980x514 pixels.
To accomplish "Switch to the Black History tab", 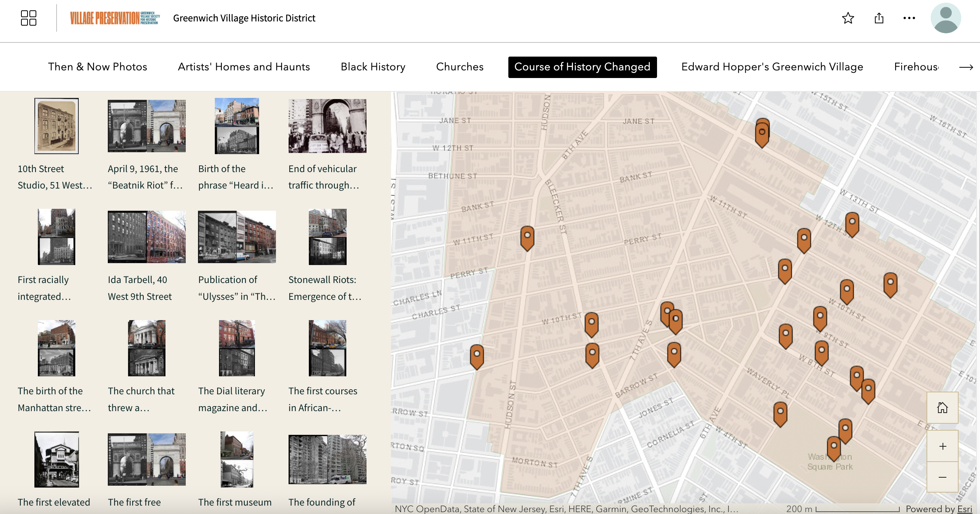I will (373, 67).
